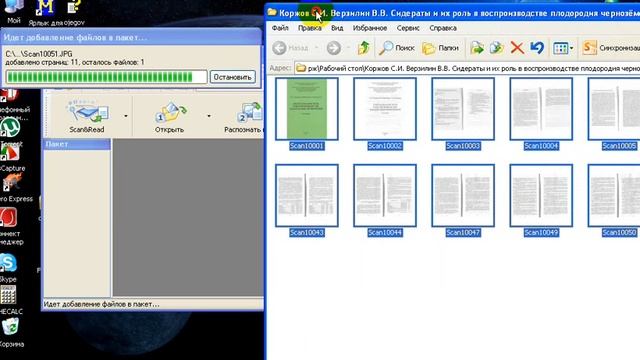Click the Capture desktop shortcut icon

pyautogui.click(x=10, y=154)
